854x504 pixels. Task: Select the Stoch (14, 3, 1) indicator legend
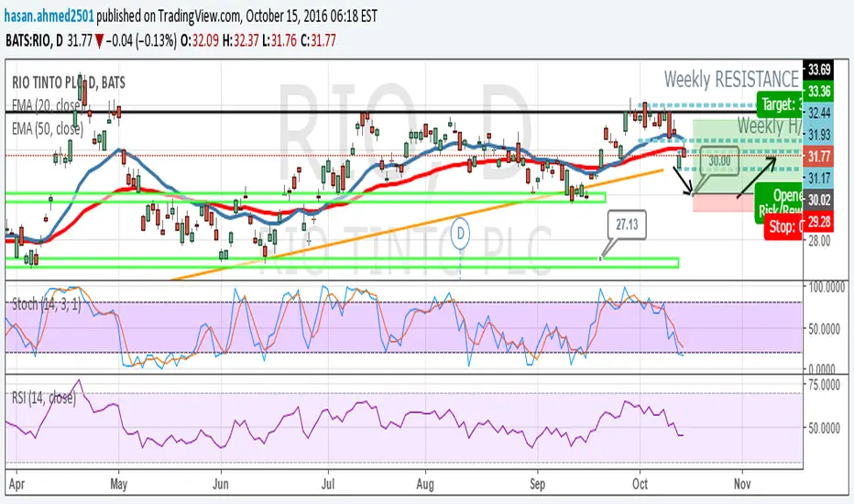point(47,304)
